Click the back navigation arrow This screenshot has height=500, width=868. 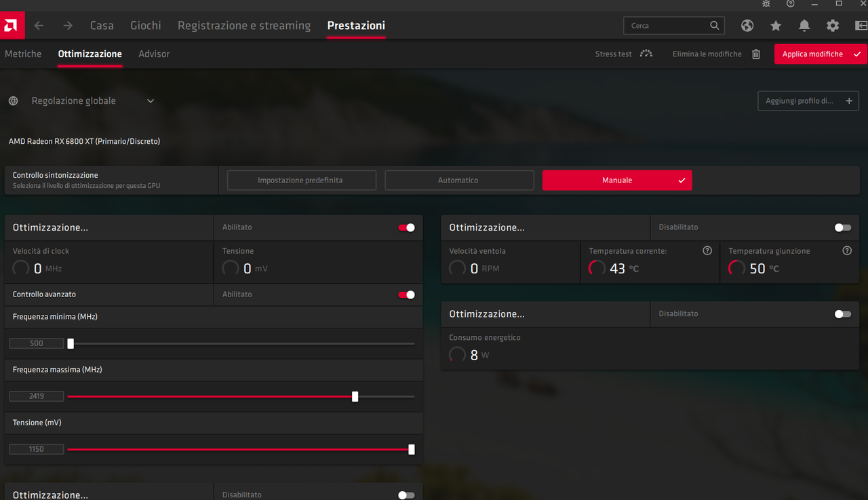click(x=38, y=25)
